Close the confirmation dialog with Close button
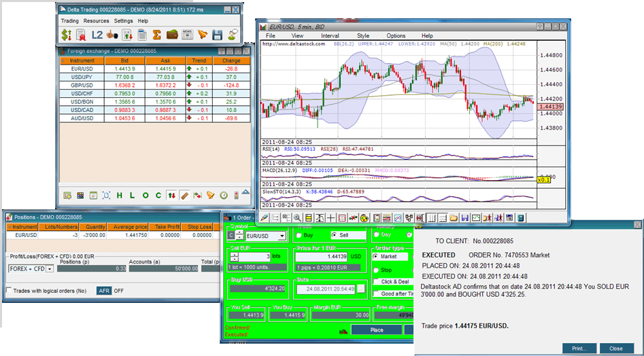This screenshot has height=356, width=644. click(x=616, y=349)
